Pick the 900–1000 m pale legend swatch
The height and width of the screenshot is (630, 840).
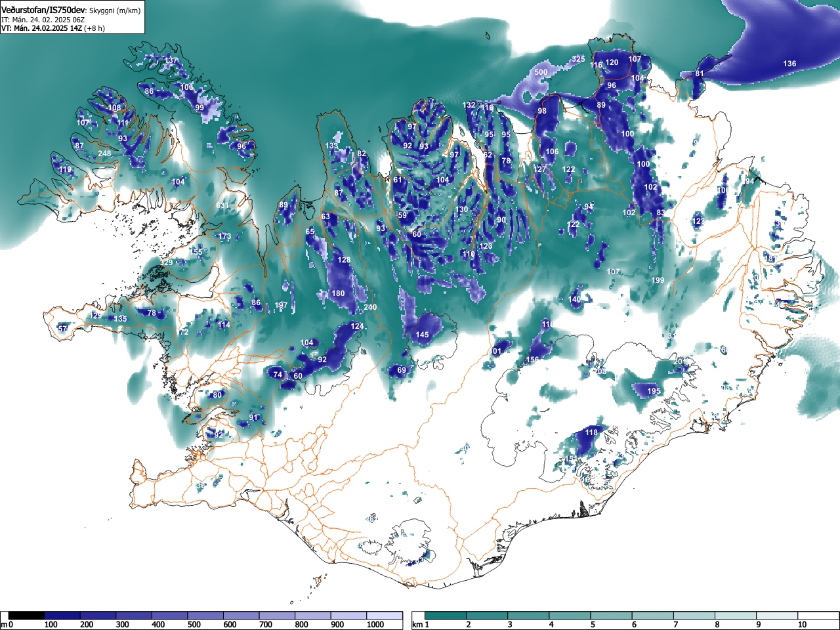click(348, 616)
